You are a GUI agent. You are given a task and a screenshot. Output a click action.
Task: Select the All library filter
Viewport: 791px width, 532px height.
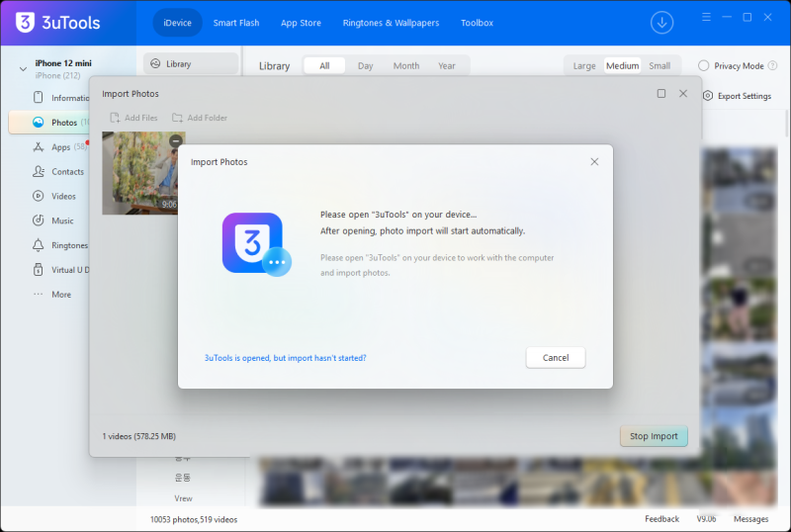coord(324,65)
